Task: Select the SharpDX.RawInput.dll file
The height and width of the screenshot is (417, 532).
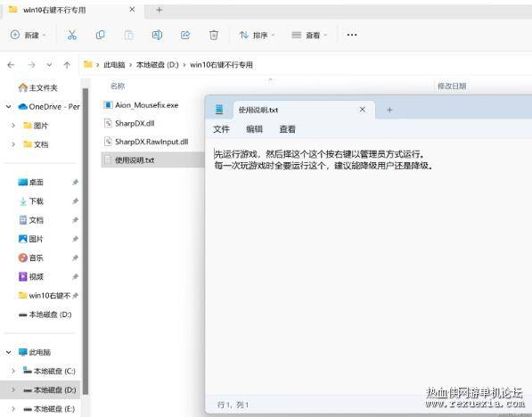Action: (x=146, y=142)
